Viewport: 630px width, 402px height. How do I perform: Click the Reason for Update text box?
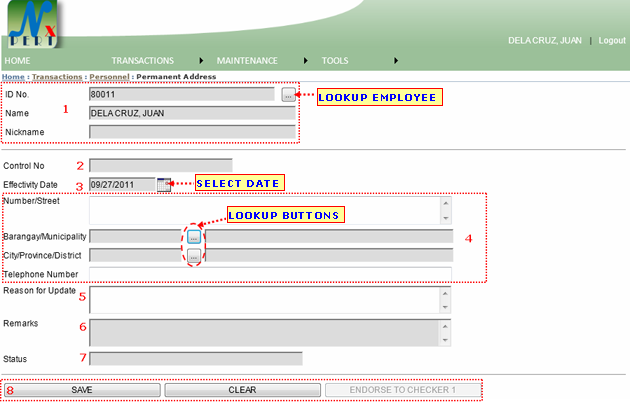click(264, 300)
